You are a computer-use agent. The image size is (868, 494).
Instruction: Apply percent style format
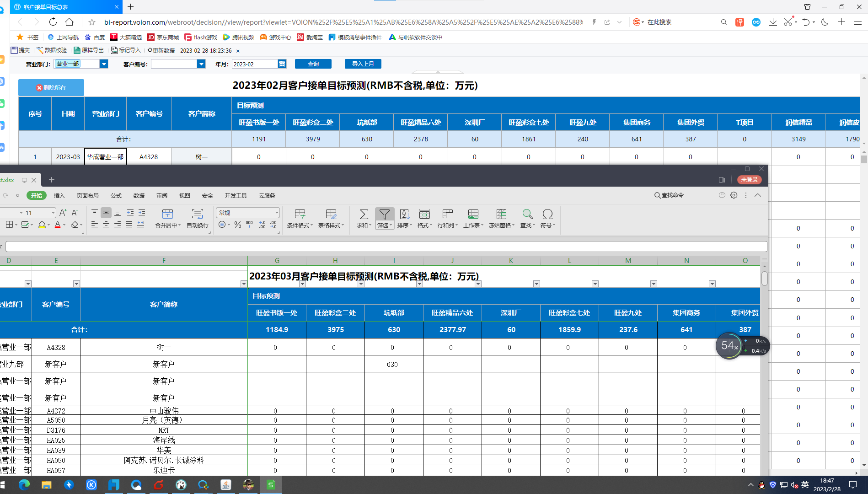coord(237,225)
